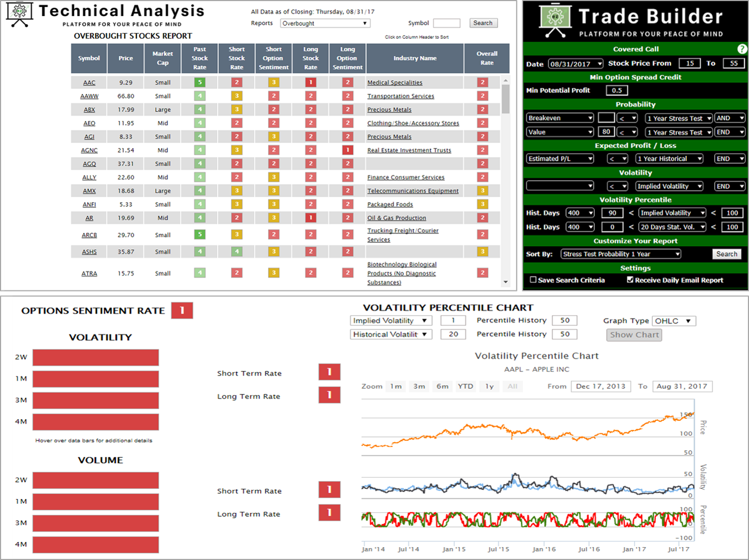The image size is (749, 560).
Task: Choose the YTD zoom range
Action: [465, 386]
